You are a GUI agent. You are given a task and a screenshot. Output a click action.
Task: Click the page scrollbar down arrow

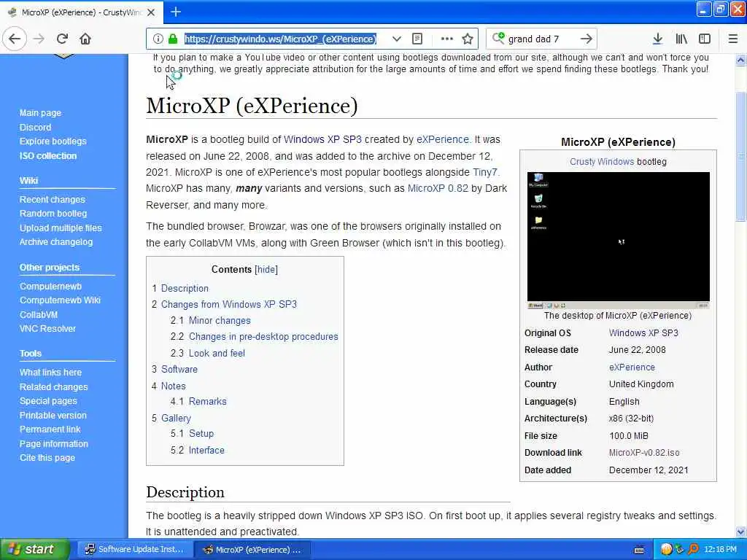point(741,532)
